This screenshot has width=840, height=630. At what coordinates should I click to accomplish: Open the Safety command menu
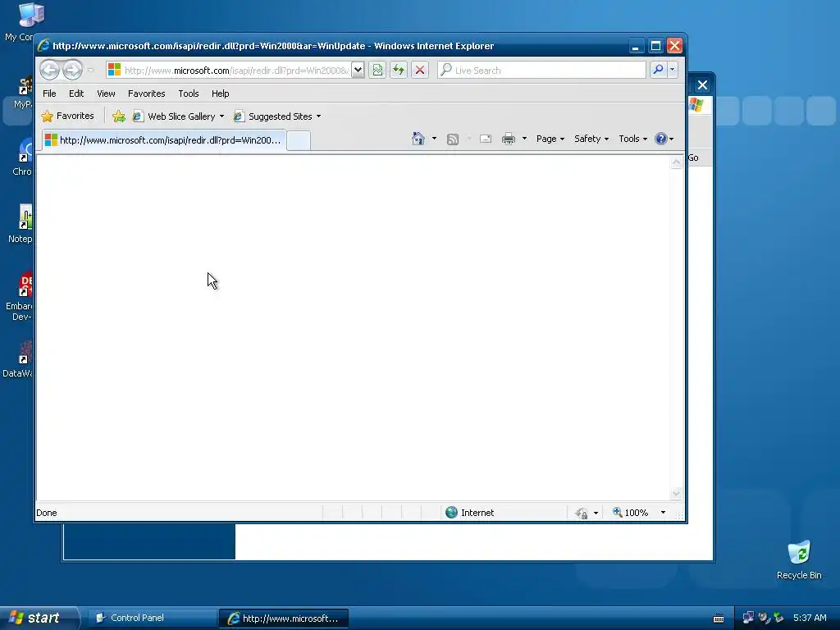(x=591, y=139)
